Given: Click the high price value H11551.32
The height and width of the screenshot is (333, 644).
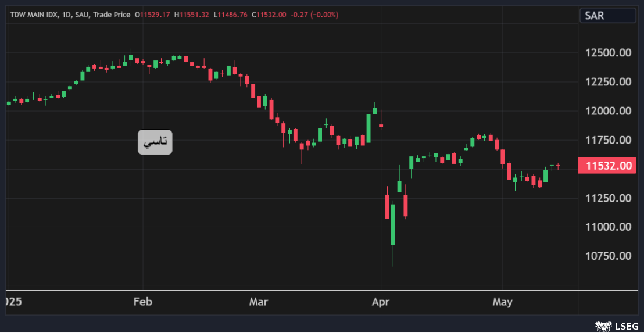Looking at the screenshot, I should click(x=191, y=15).
